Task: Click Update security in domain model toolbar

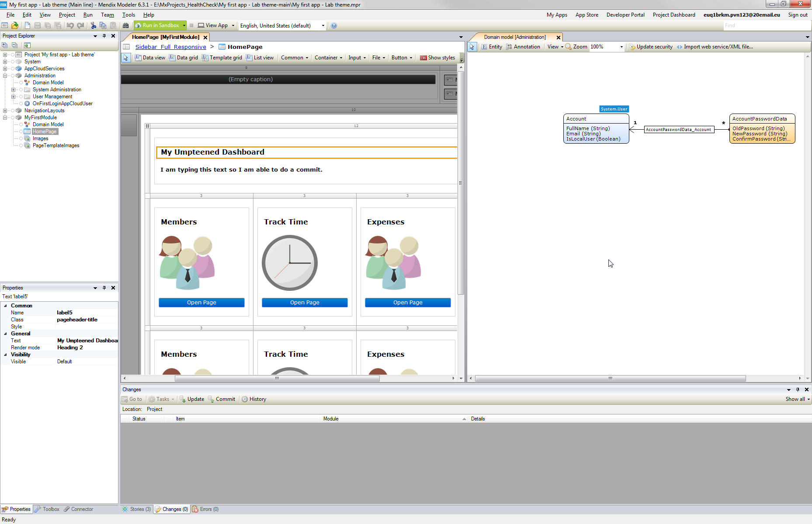Action: (651, 47)
